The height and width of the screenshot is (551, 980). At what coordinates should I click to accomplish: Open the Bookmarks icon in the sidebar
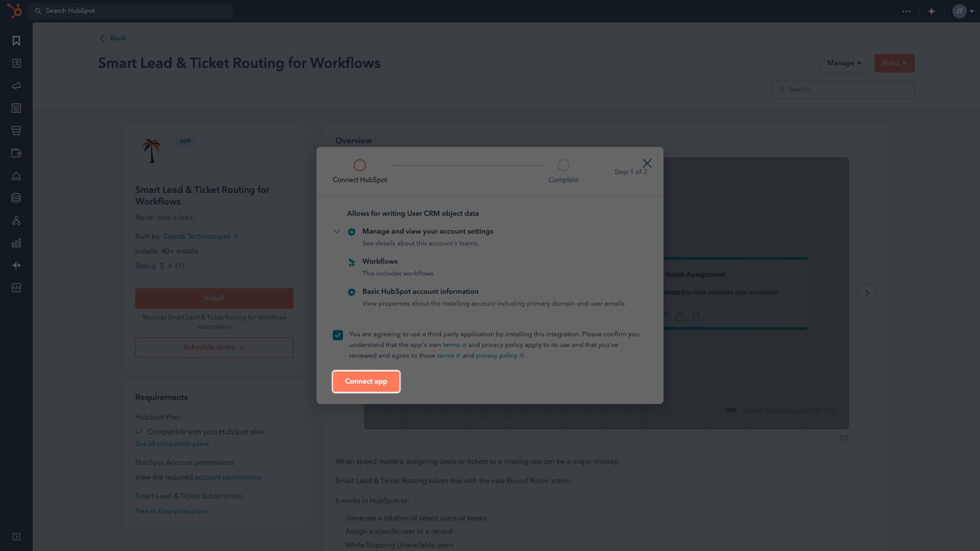click(x=16, y=41)
